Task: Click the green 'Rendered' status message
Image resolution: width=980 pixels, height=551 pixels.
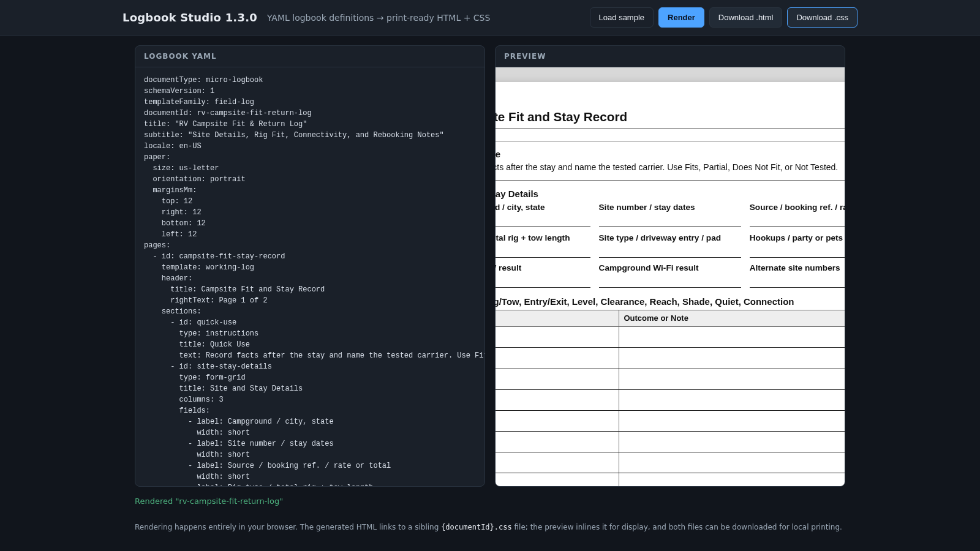Action: 209,501
